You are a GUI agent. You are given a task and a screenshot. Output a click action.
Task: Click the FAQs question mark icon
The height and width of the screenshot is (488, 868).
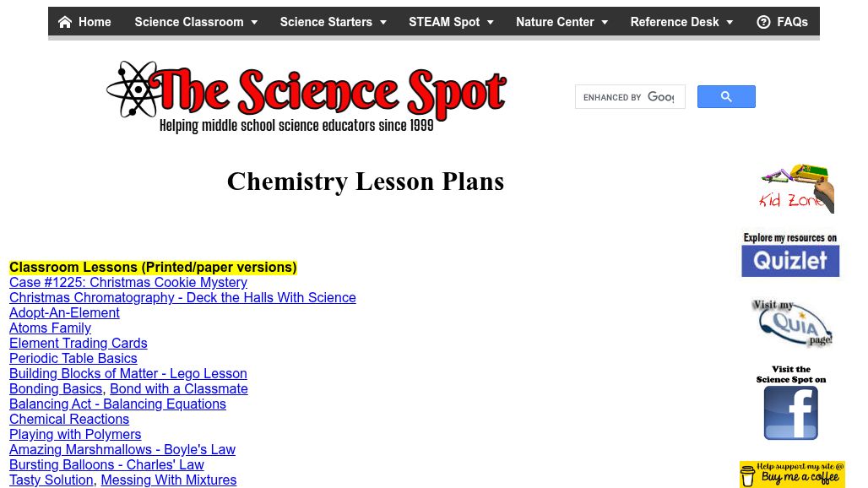click(x=763, y=22)
